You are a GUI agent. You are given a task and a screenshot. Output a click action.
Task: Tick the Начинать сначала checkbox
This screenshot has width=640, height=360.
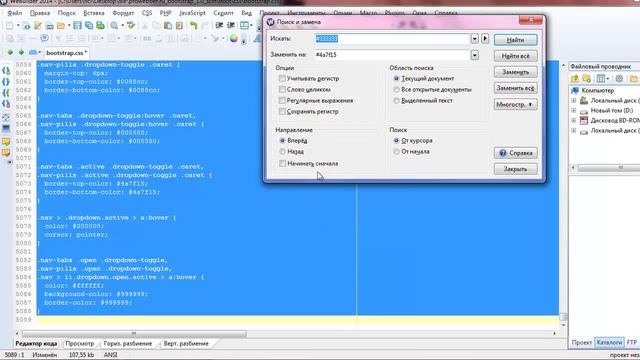pos(282,163)
